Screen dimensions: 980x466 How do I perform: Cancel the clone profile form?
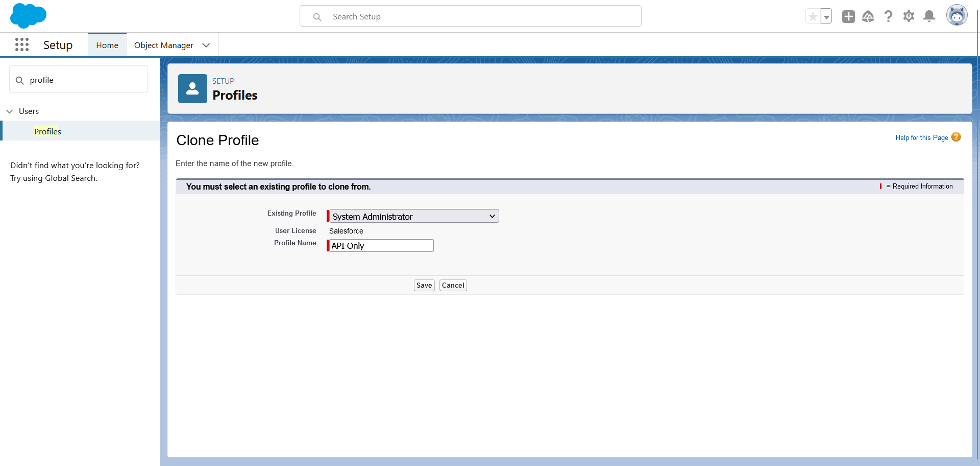click(453, 285)
